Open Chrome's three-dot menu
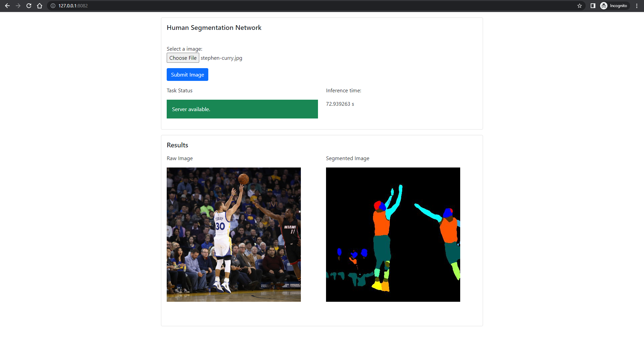Viewport: 644px width, 337px height. point(637,6)
